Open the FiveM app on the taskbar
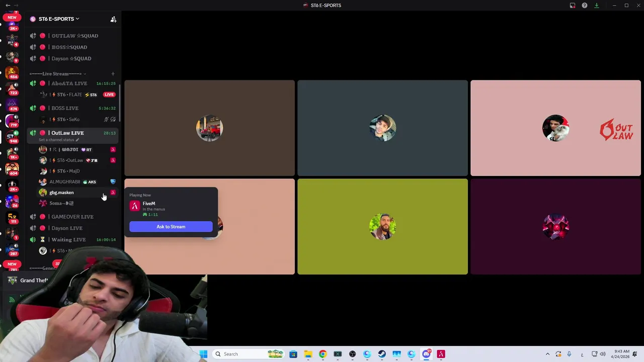The height and width of the screenshot is (362, 644). point(441,354)
